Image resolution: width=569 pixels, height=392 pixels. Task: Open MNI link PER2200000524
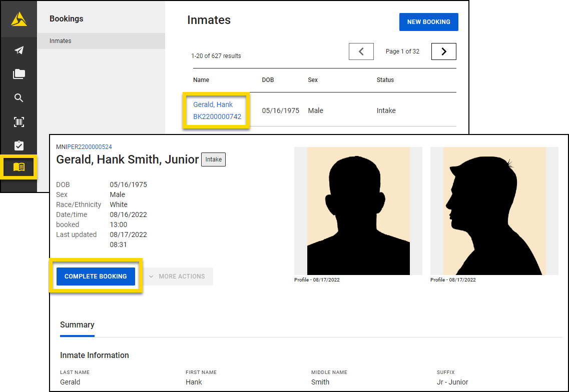coord(90,147)
